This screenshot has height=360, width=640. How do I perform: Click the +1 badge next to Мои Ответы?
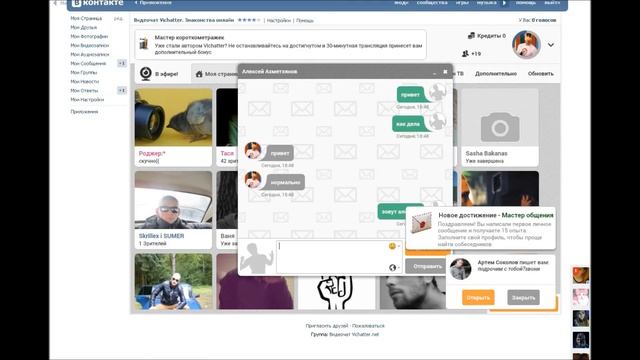pyautogui.click(x=122, y=90)
